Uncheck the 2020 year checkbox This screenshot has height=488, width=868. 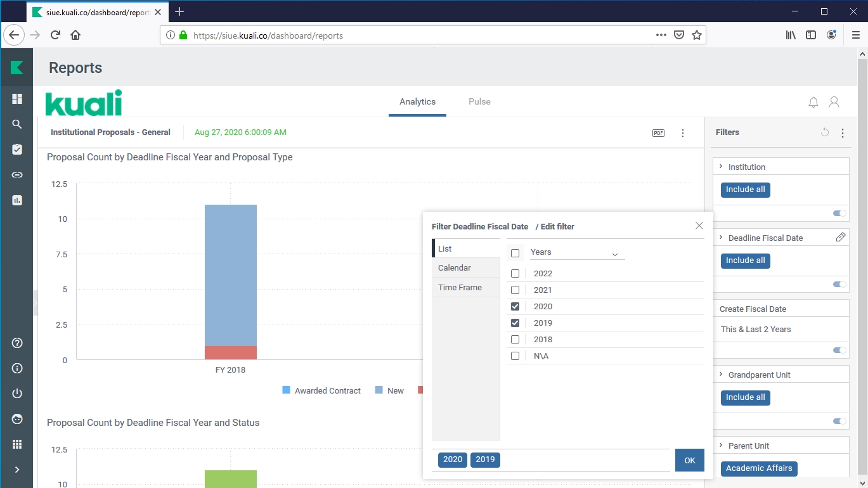[515, 307]
